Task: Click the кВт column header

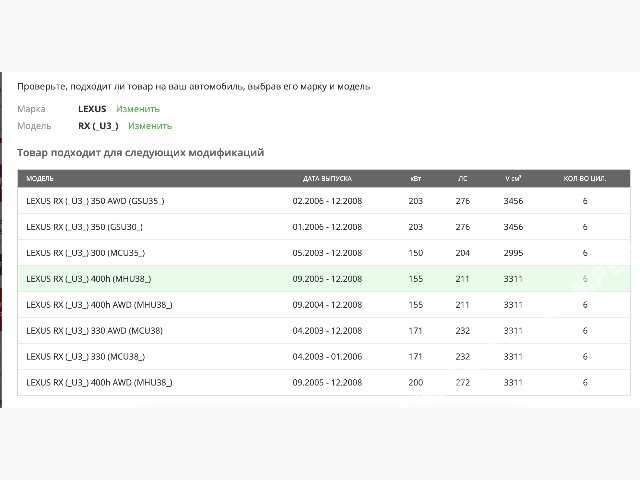Action: tap(416, 178)
